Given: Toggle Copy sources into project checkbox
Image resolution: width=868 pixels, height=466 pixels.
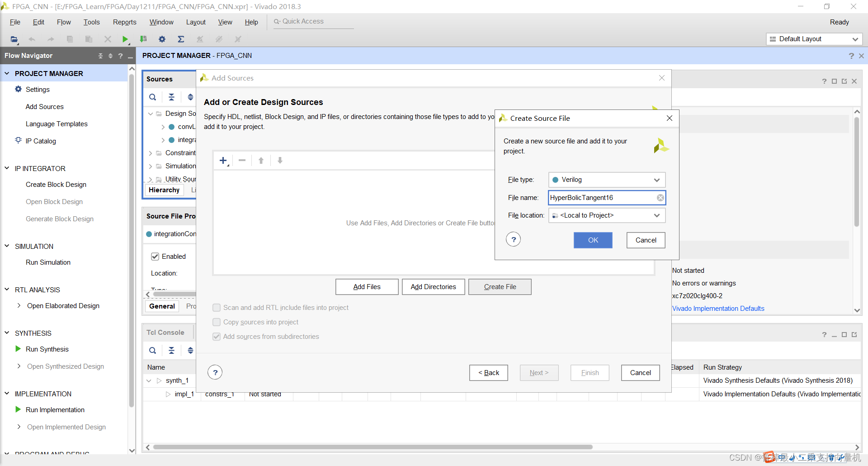Looking at the screenshot, I should pos(217,322).
